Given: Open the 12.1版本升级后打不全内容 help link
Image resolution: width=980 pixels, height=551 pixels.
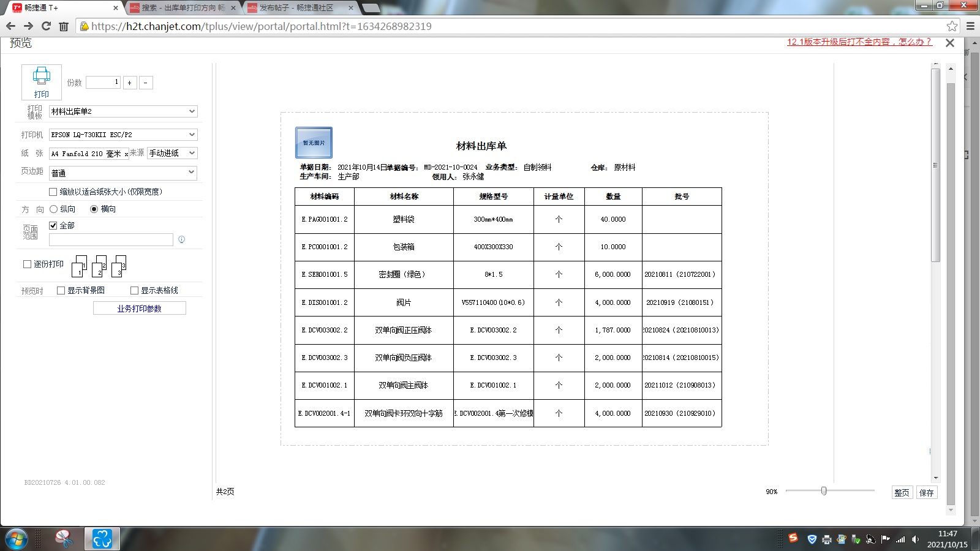Looking at the screenshot, I should click(859, 42).
